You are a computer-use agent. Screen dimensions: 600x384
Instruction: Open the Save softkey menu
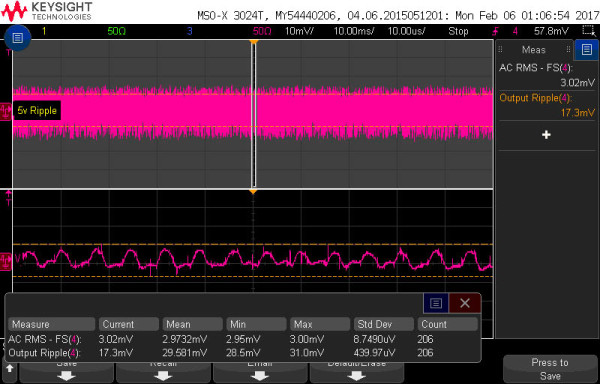click(x=66, y=370)
